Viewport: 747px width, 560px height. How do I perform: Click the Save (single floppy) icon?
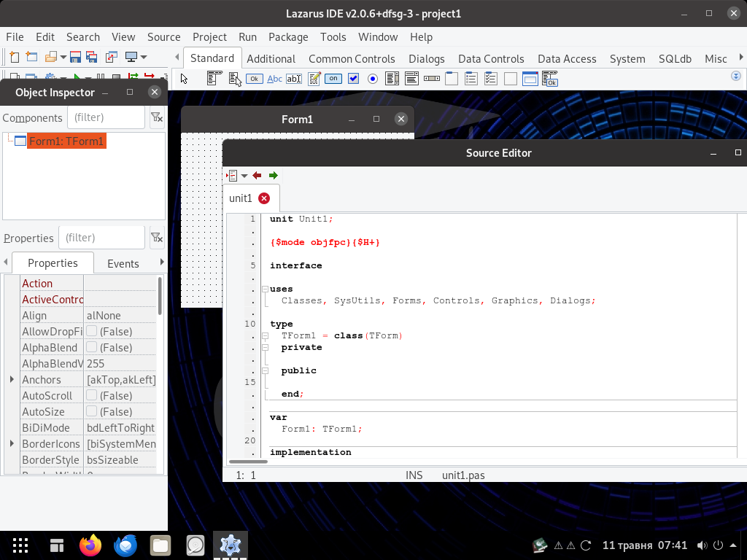pos(75,57)
